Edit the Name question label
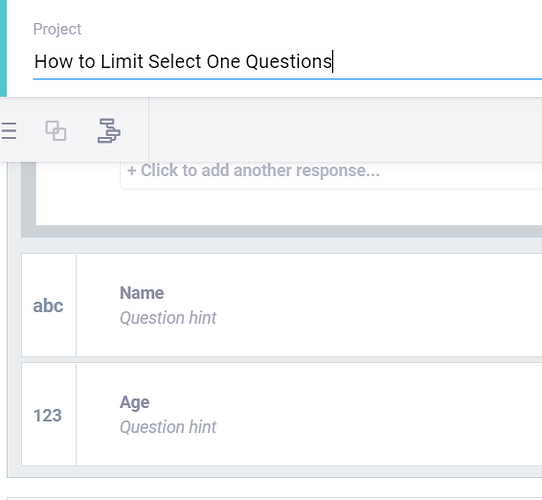This screenshot has height=500, width=542. pyautogui.click(x=142, y=293)
